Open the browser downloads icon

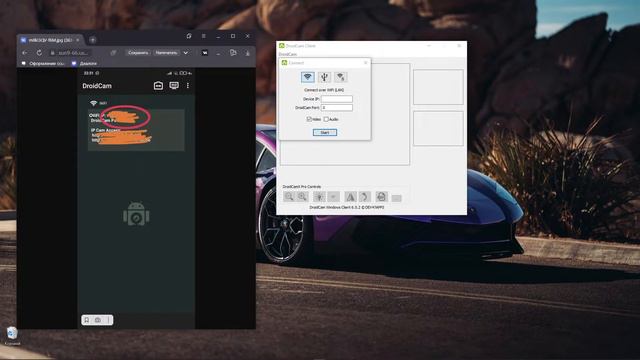pyautogui.click(x=247, y=53)
